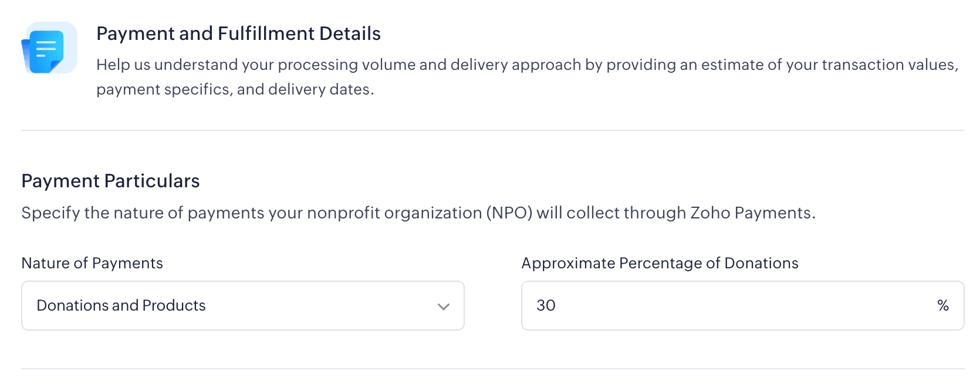The image size is (980, 384).
Task: Click the divider line below the header description
Action: (x=493, y=130)
